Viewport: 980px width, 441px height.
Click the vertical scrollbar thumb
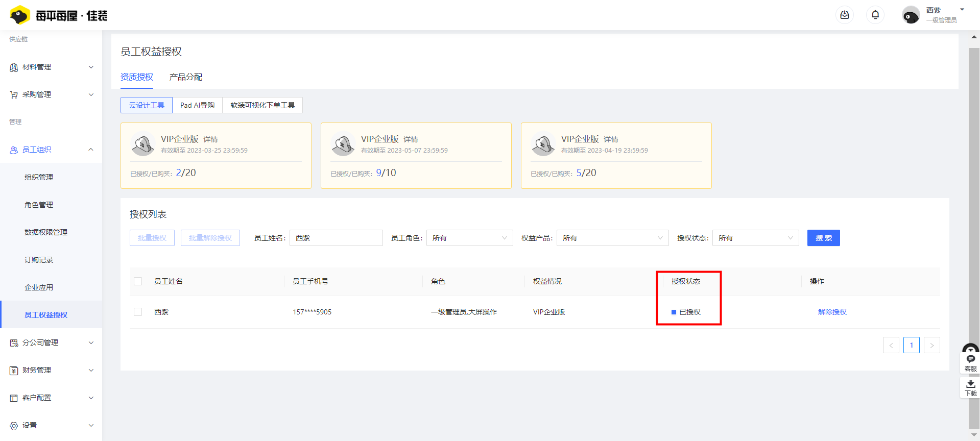(974, 238)
